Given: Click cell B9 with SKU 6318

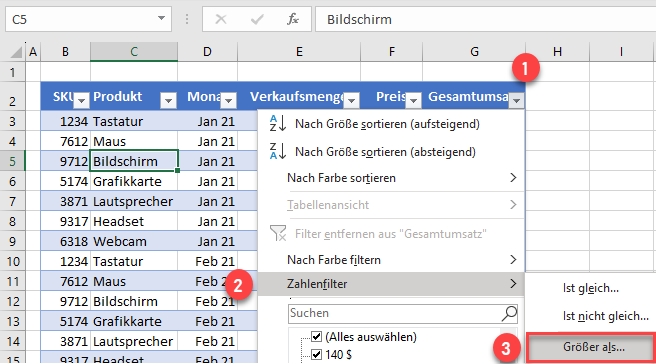Looking at the screenshot, I should click(65, 241).
